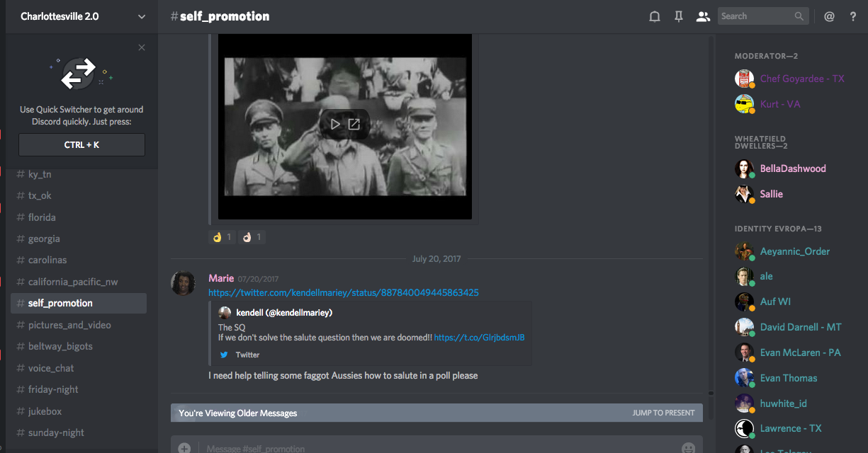The width and height of the screenshot is (868, 453).
Task: Open the voice_chat channel
Action: [x=51, y=368]
